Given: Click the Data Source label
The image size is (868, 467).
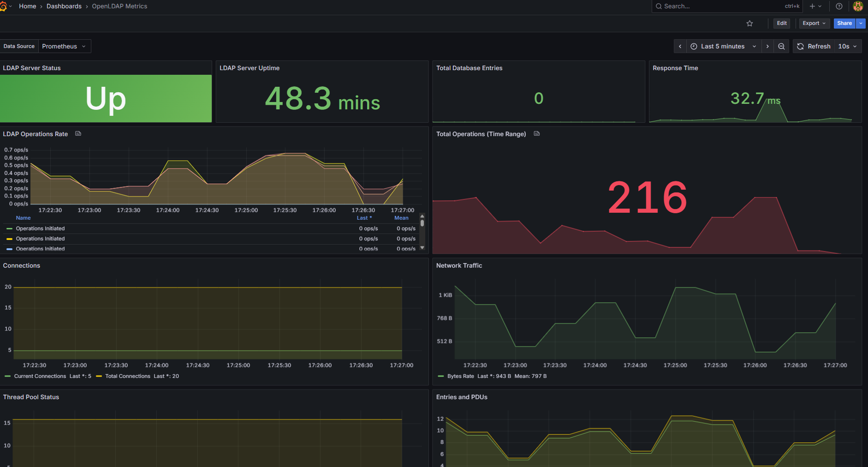Looking at the screenshot, I should [x=19, y=46].
